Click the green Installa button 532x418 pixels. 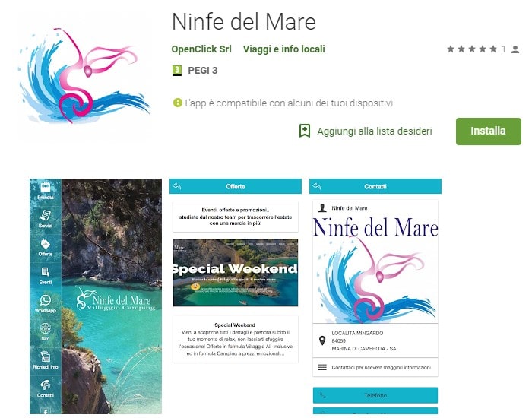click(488, 131)
